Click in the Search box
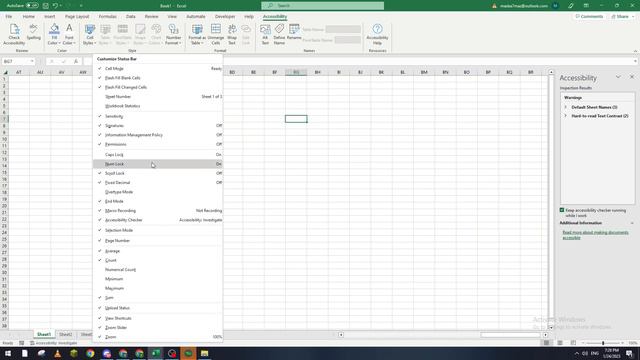 click(322, 6)
